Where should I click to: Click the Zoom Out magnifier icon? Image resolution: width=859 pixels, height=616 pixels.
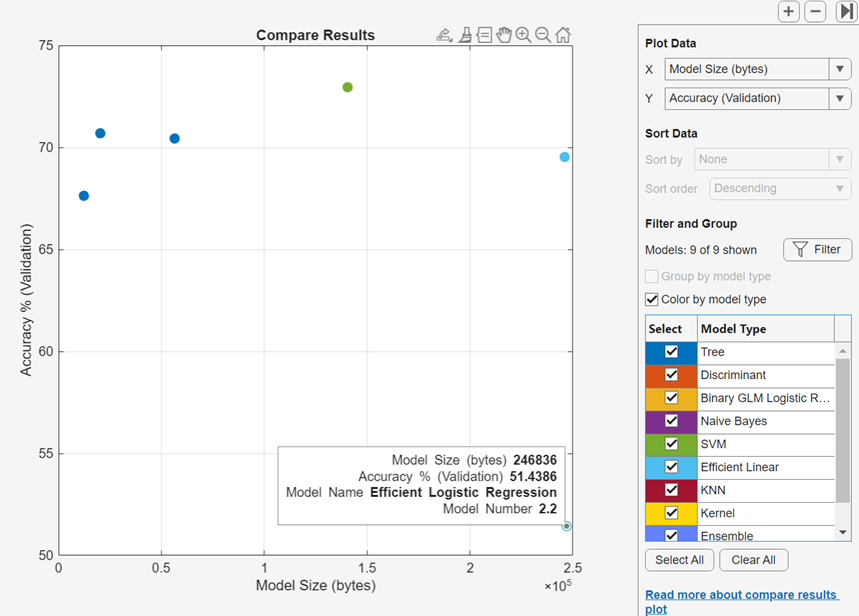542,34
